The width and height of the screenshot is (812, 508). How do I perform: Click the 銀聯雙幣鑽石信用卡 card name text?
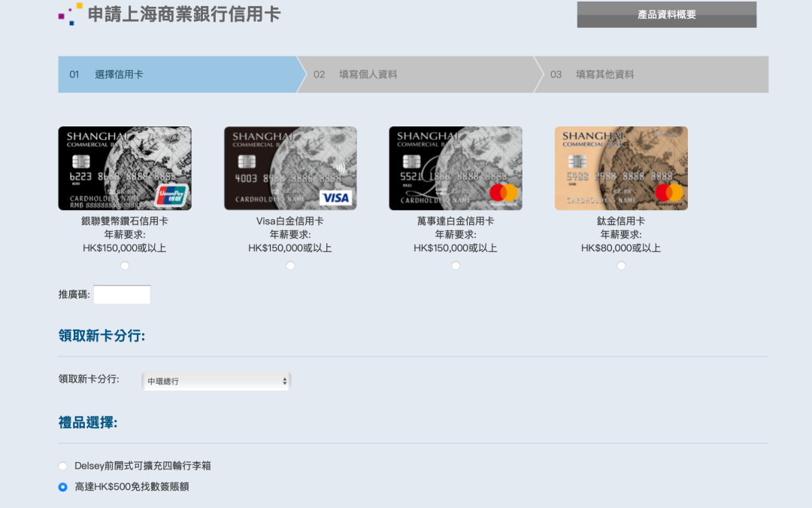[x=125, y=221]
